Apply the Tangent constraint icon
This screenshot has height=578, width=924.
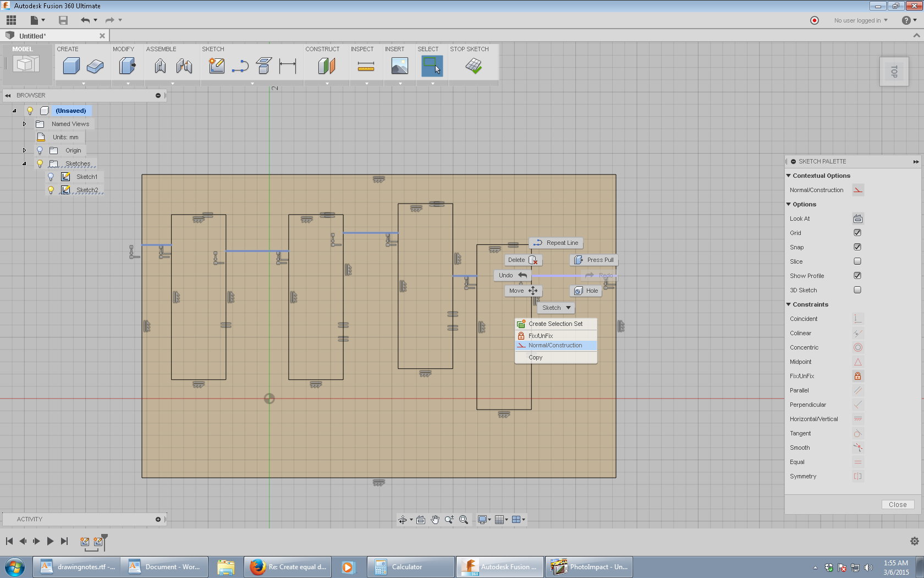[858, 433]
